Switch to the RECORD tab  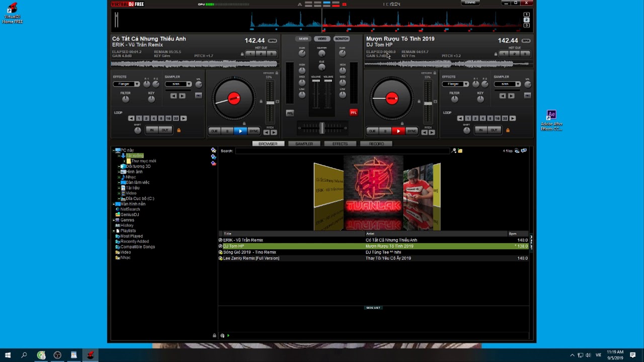(x=376, y=144)
